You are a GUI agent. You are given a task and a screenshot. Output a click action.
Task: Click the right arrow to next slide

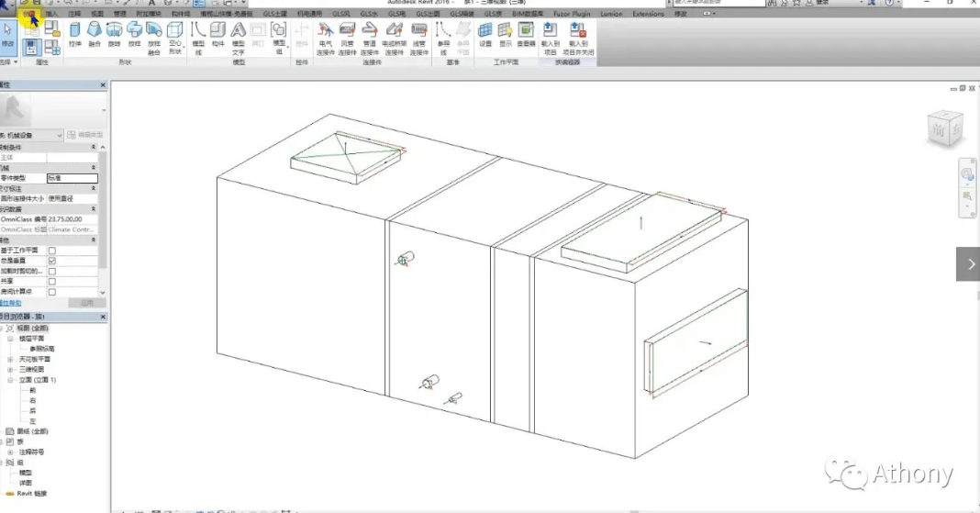pyautogui.click(x=968, y=263)
